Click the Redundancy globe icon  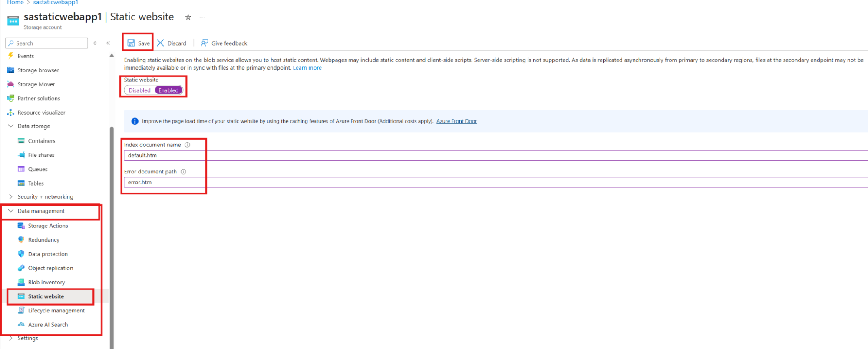pos(21,239)
